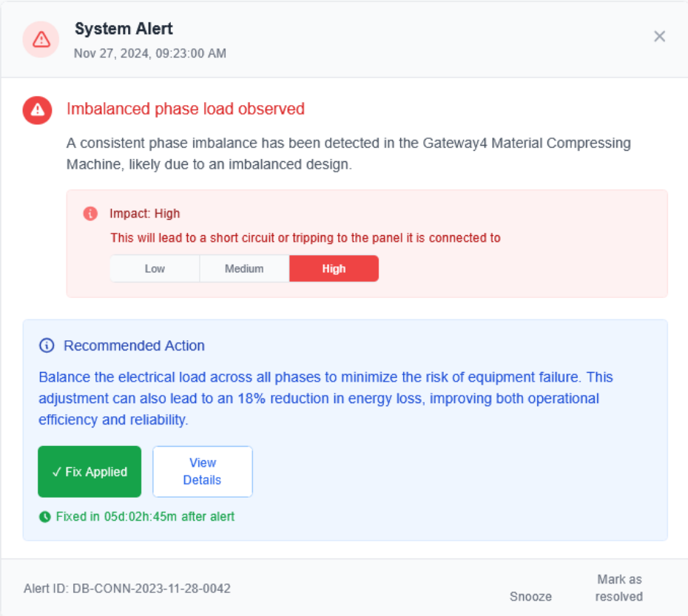The image size is (688, 616).
Task: Click the Impact: High label
Action: [145, 214]
